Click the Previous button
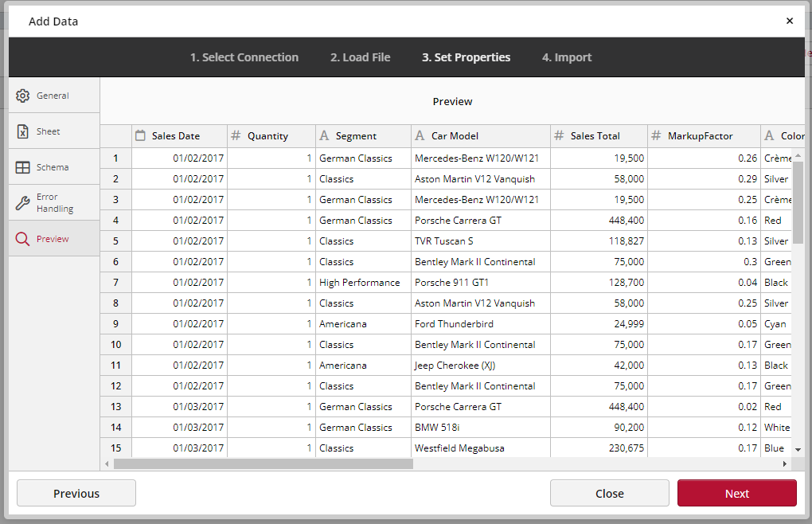 point(76,493)
